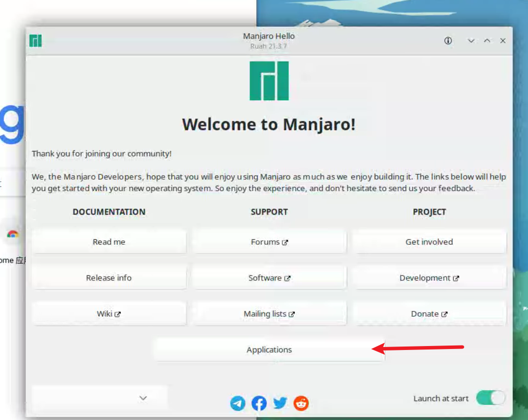Select the Mailing lists button
The width and height of the screenshot is (528, 420).
pos(269,314)
